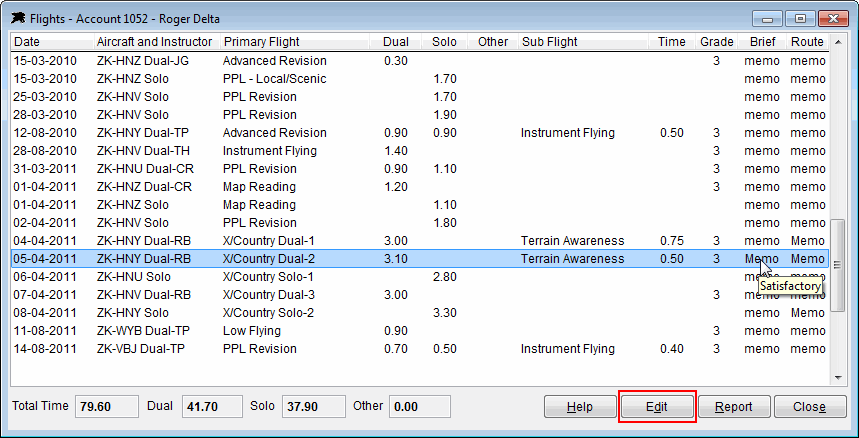Click X/Country Dual-2 in highlighted row

point(268,259)
